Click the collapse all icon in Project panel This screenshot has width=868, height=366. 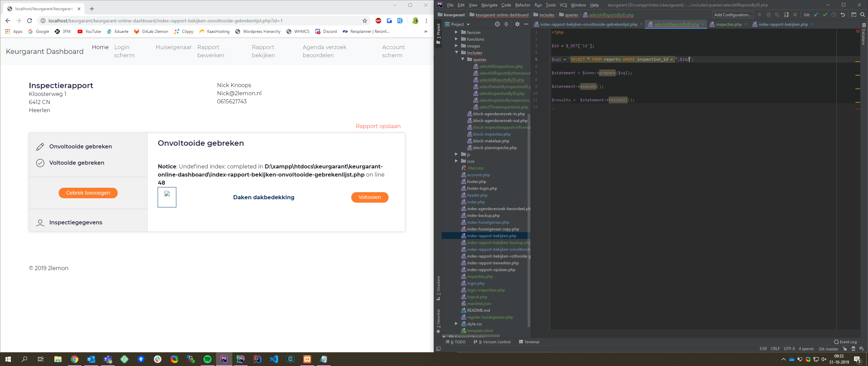click(x=506, y=24)
